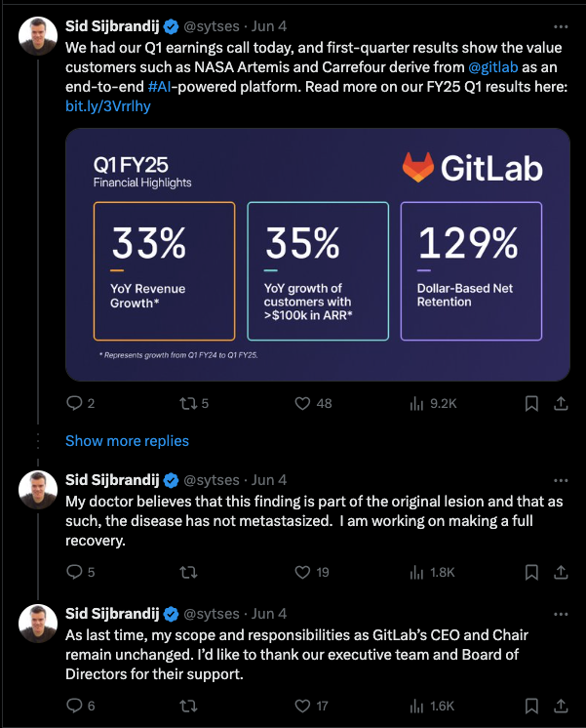
Task: Open more options on the first tweet
Action: click(561, 27)
